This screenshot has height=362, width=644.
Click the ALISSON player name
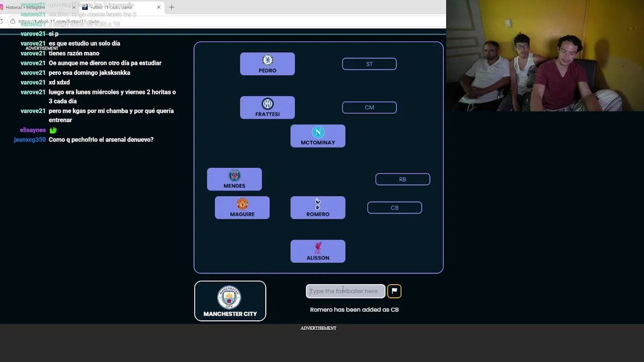(318, 258)
